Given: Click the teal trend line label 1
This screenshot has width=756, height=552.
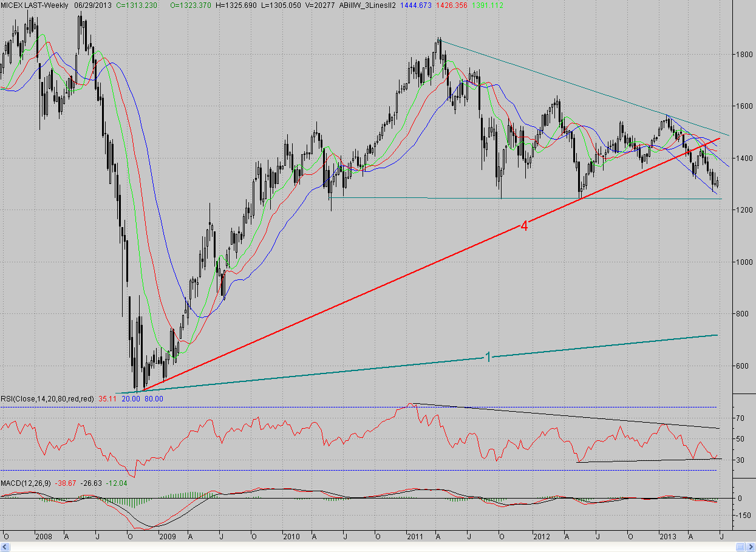Looking at the screenshot, I should [x=488, y=357].
